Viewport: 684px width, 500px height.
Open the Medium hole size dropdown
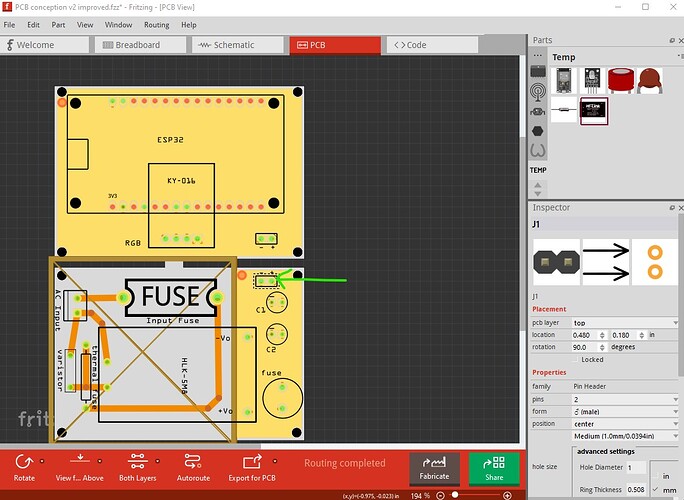(x=624, y=436)
